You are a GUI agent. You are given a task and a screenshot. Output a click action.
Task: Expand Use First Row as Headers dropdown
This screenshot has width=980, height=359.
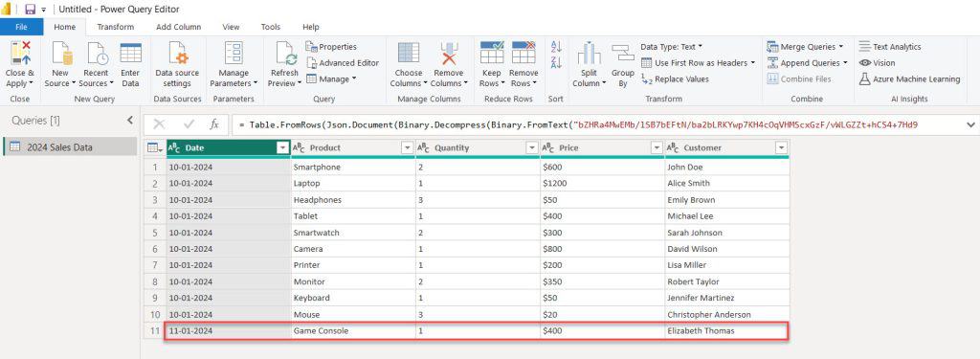click(x=752, y=63)
